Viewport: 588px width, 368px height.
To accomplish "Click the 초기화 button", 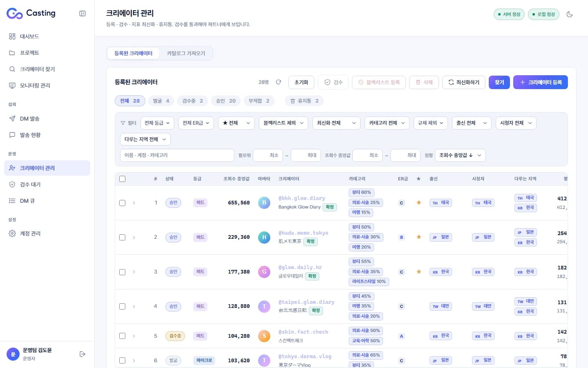I will [301, 82].
